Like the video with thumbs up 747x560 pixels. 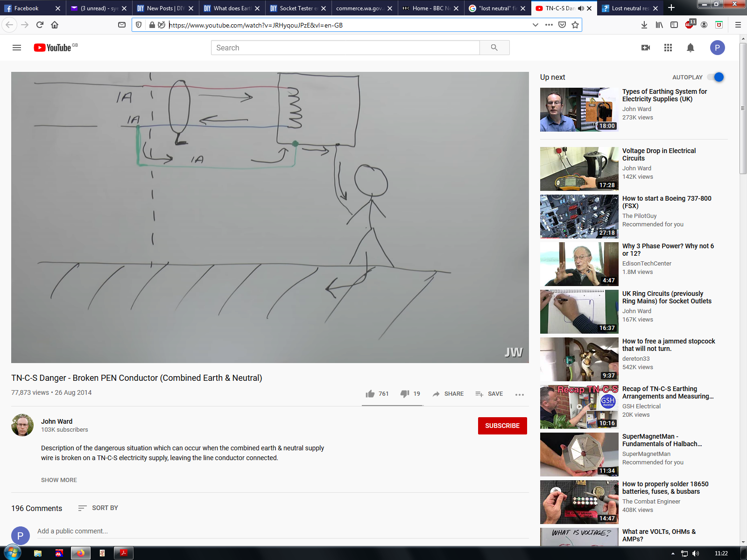click(371, 394)
